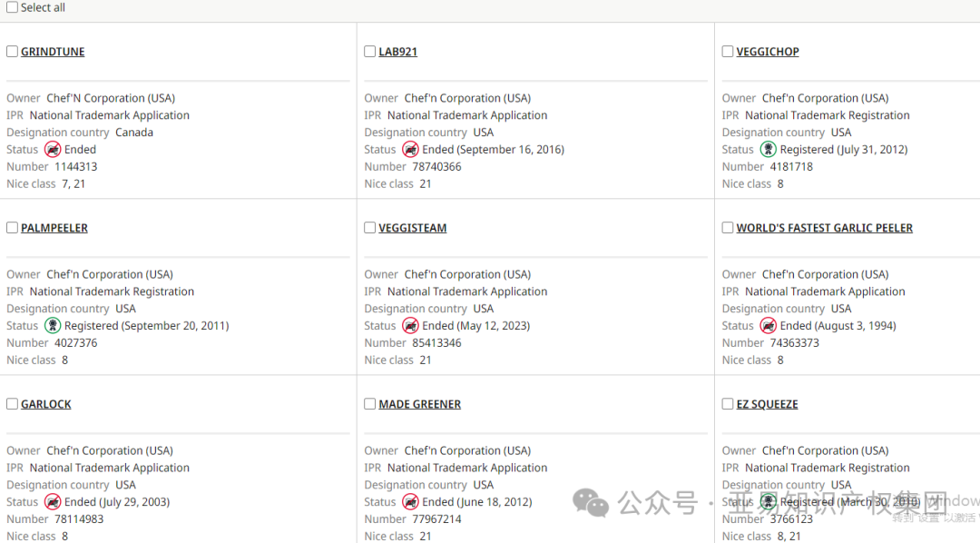
Task: Click Ended icon for World's Fastest Garlic Peeler
Action: (769, 326)
